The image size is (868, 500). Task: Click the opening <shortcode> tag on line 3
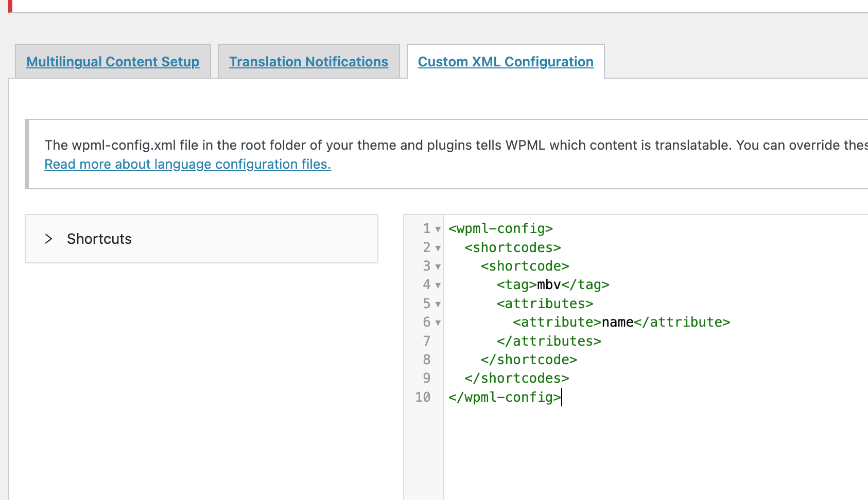pyautogui.click(x=525, y=266)
